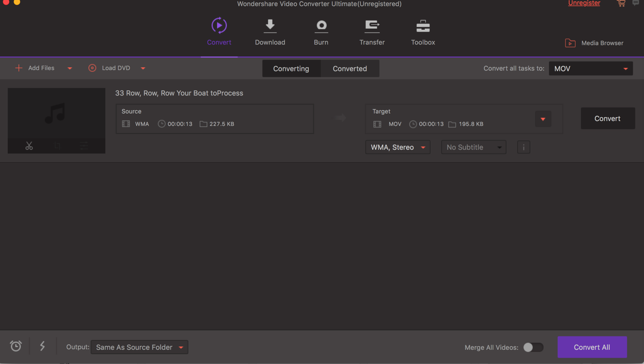Click the Convert All button
Screen dimensions: 644x364
click(592, 347)
